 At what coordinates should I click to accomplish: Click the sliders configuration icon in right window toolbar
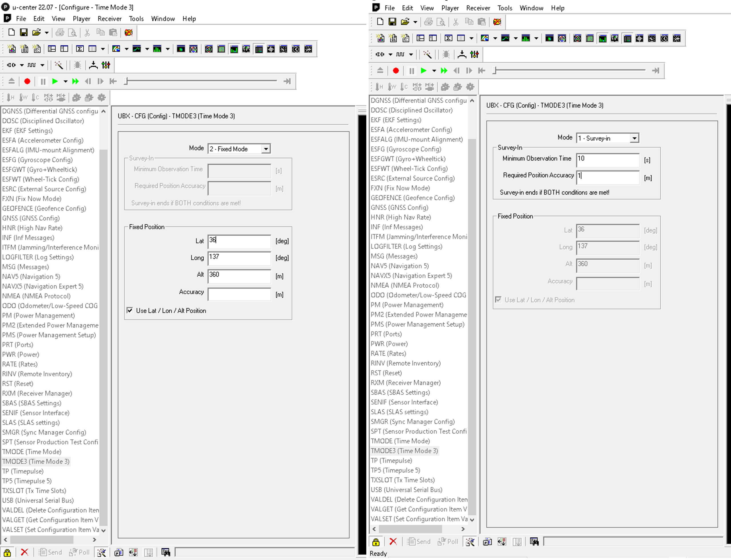[475, 54]
